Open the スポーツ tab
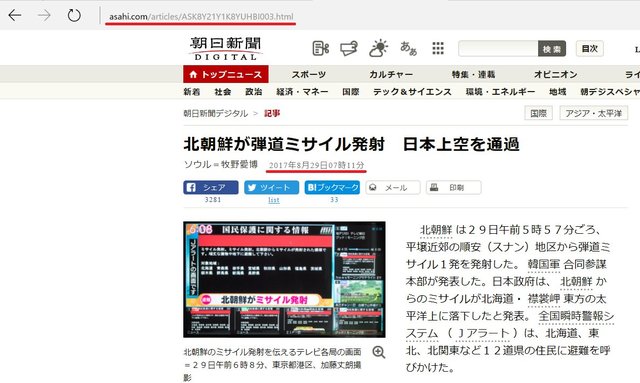This screenshot has height=383, width=640. click(x=309, y=74)
